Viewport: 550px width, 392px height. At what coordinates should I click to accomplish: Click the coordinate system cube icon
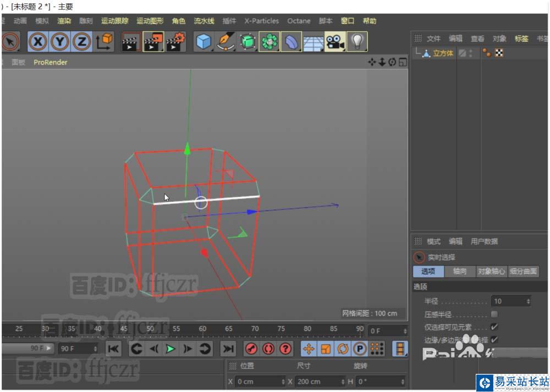pyautogui.click(x=104, y=42)
